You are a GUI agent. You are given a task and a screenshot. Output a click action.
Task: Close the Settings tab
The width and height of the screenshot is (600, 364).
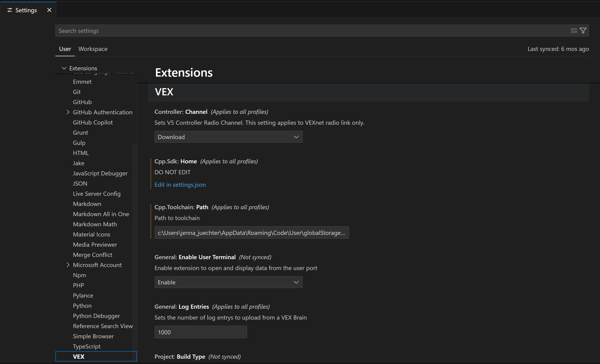tap(49, 10)
